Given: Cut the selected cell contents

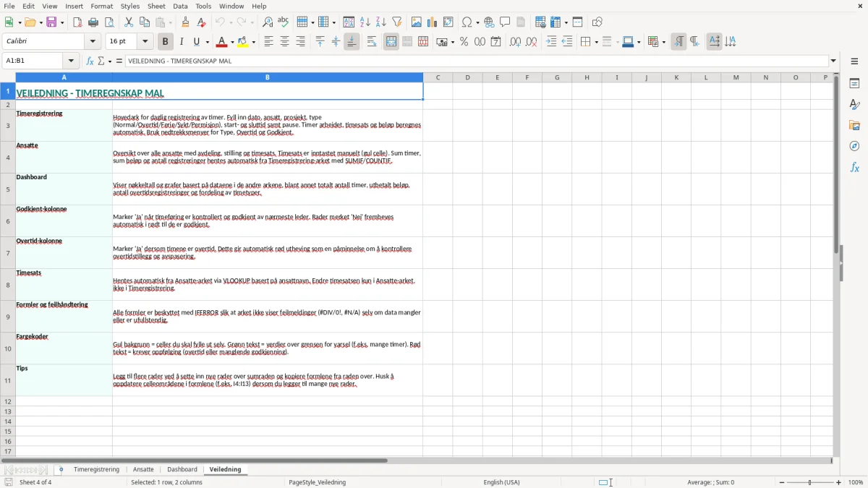Looking at the screenshot, I should pos(129,22).
